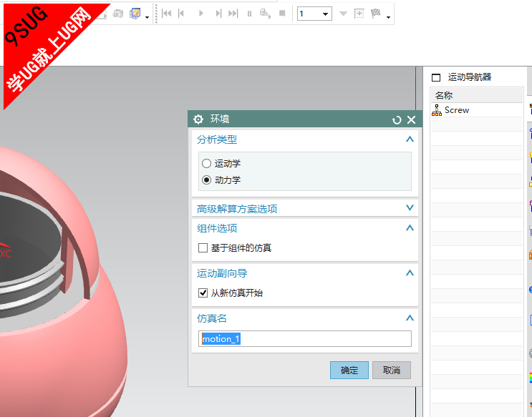Click the 组件选项 section title
This screenshot has height=417, width=532.
click(217, 228)
